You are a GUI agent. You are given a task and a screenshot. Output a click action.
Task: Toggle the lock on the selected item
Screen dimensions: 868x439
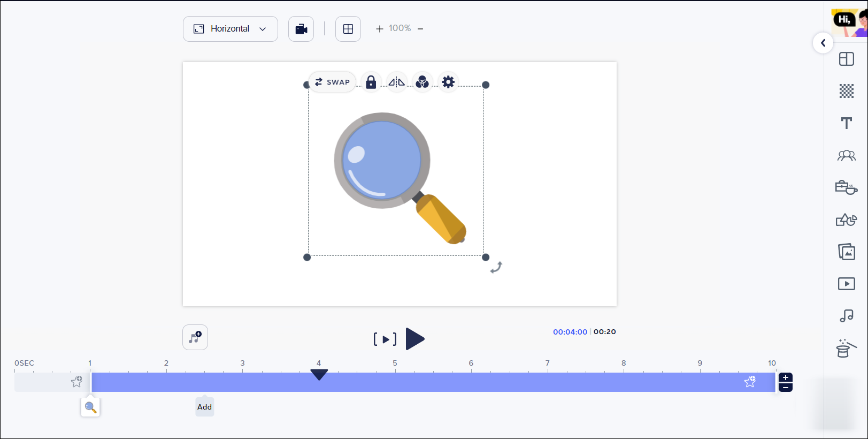coord(371,82)
